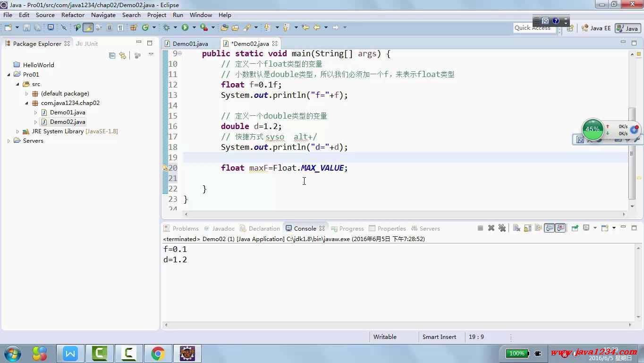
Task: Close the Demo02.java editor tab
Action: pos(275,43)
